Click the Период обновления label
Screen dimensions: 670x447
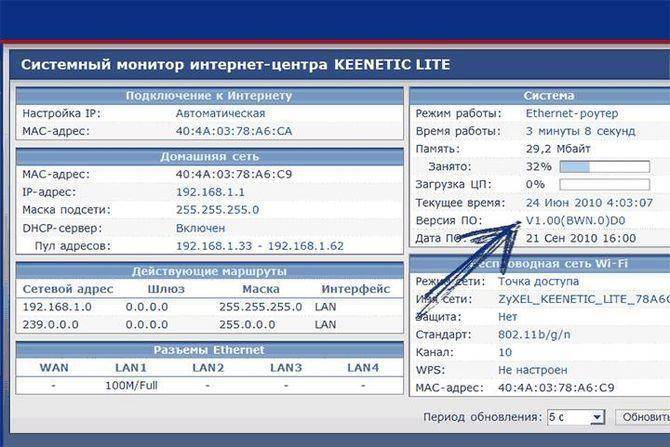coord(483,417)
